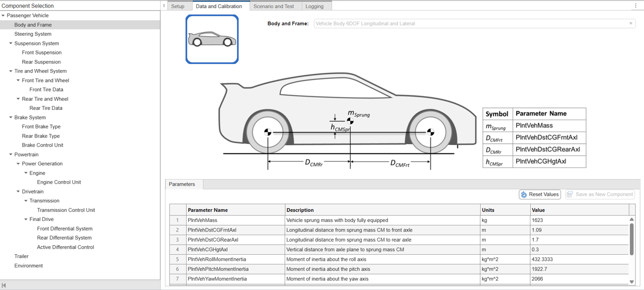Collapse the Brake System node
This screenshot has height=290, width=644.
[11, 117]
